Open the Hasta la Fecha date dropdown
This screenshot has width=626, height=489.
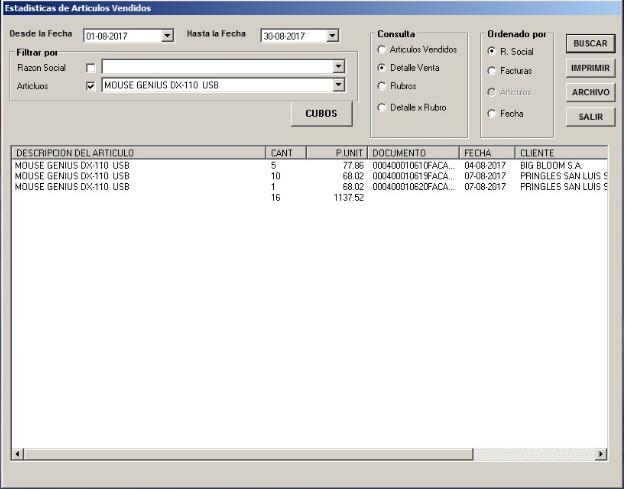point(332,36)
